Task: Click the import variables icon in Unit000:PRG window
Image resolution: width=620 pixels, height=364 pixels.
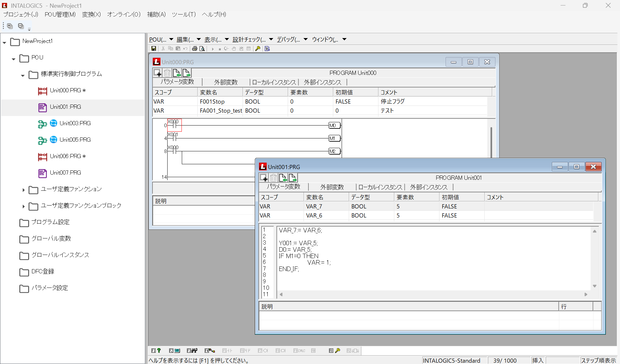Action: point(177,73)
